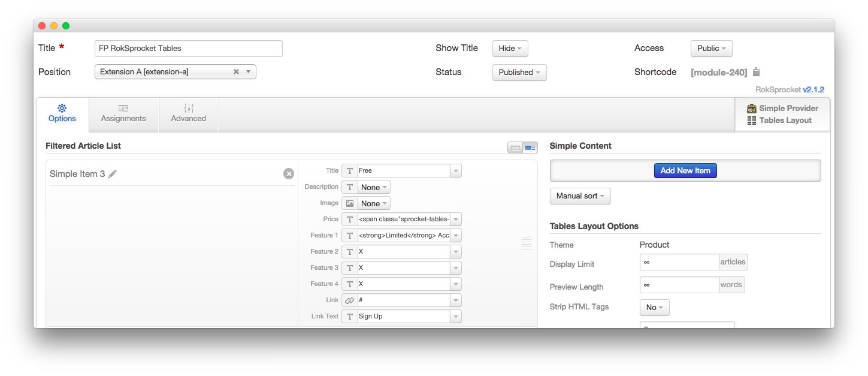Expand the Feature 3 dropdown arrow

[x=456, y=268]
